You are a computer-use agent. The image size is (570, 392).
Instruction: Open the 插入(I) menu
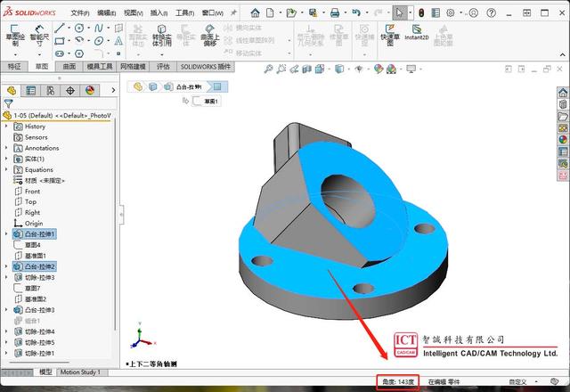point(159,13)
